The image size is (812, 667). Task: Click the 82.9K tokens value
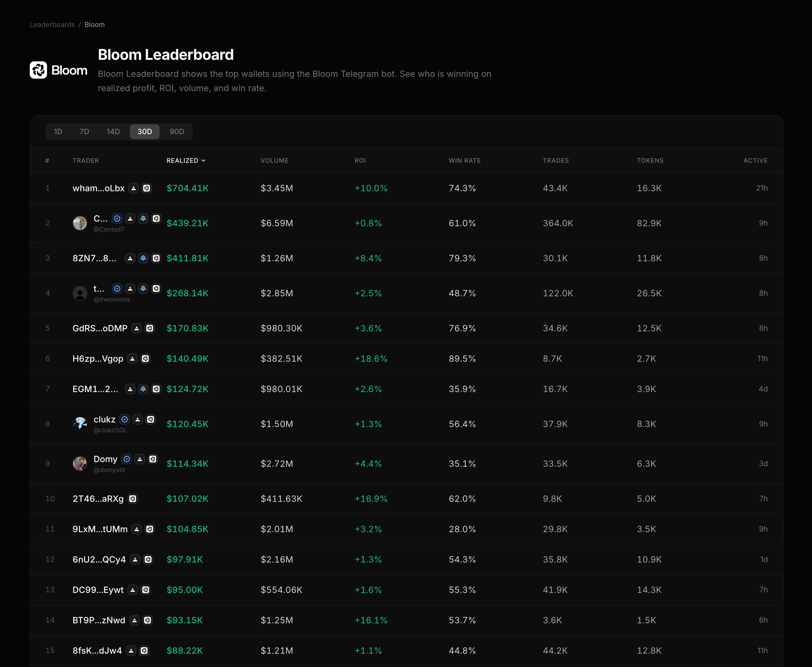[x=650, y=223]
